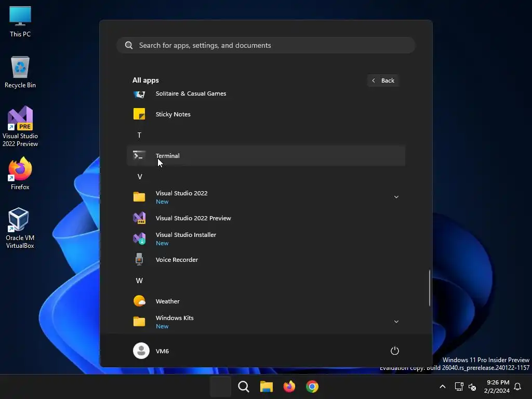Launch Visual Studio 2022 Preview from list
The image size is (532, 399).
coord(266,218)
